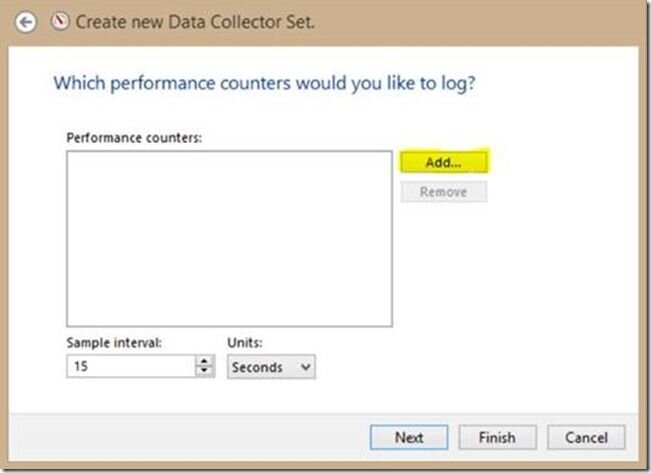Viewport: 651px width, 473px height.
Task: Proceed with the Next button
Action: pos(409,437)
